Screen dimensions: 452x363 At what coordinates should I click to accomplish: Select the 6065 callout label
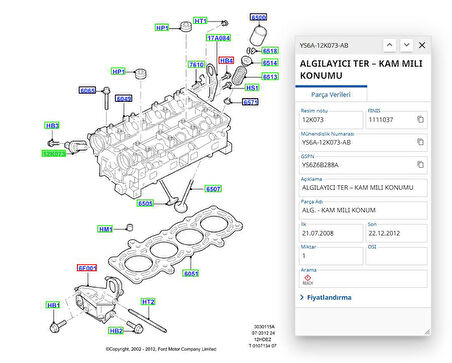pyautogui.click(x=88, y=90)
